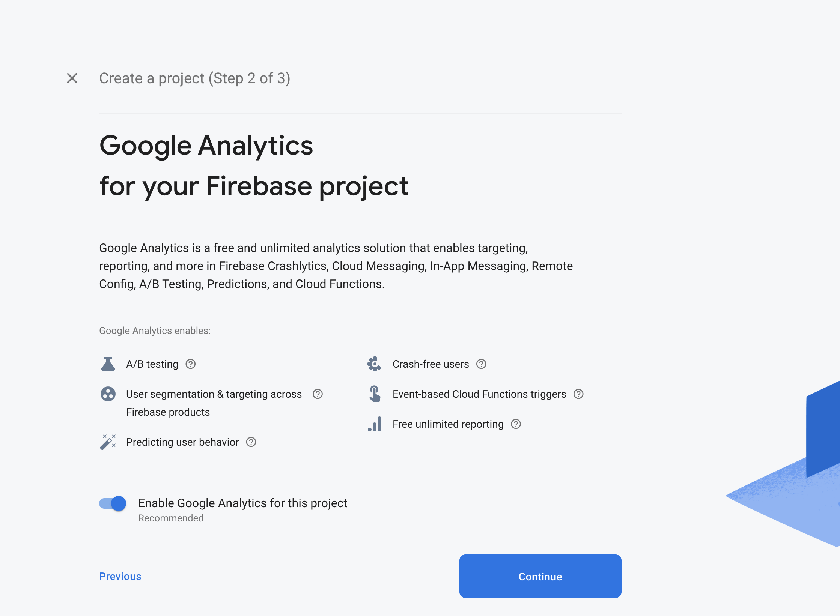
Task: Continue to the next step
Action: tap(540, 576)
